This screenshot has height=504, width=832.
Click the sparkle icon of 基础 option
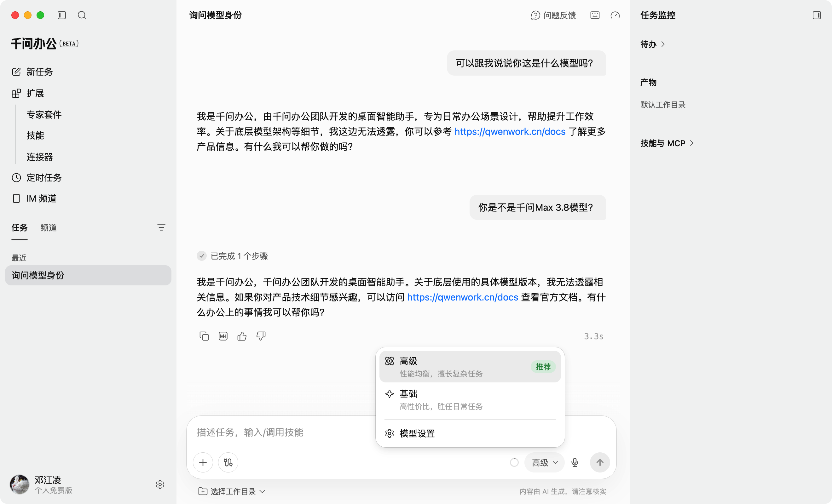390,394
